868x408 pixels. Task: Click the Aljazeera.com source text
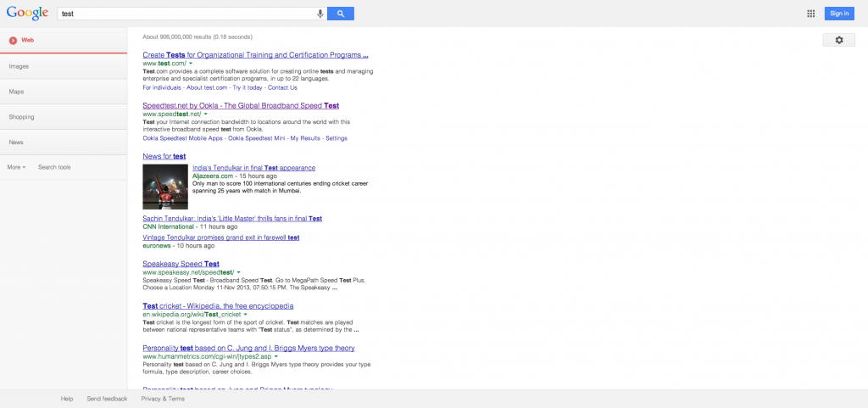coord(213,176)
